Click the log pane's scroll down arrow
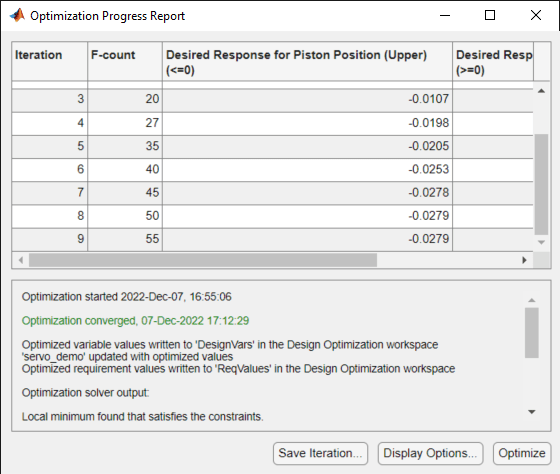The image size is (560, 474). click(532, 412)
